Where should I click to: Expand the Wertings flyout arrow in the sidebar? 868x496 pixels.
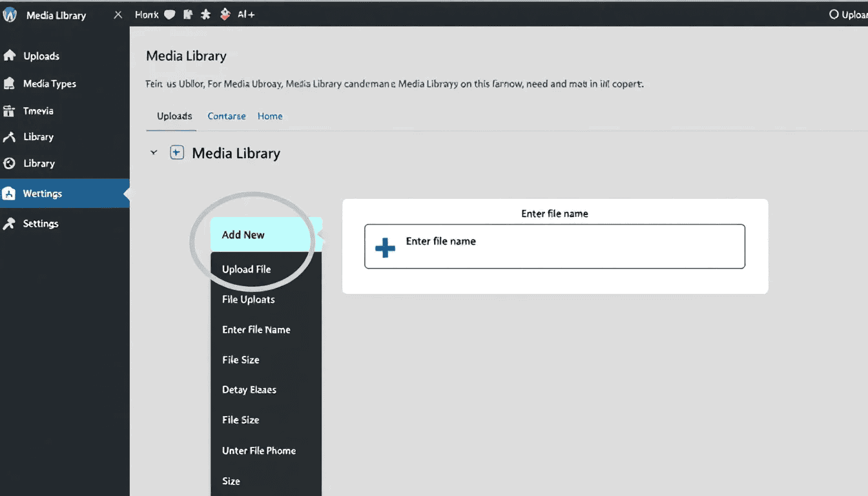(x=127, y=193)
